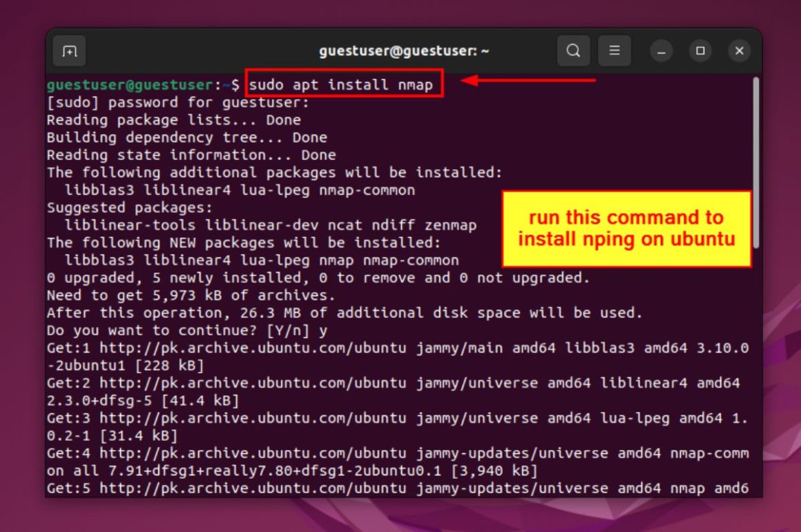Screen dimensions: 801x532
Task: Click the guestuser@guestuser green prompt
Action: 130,85
